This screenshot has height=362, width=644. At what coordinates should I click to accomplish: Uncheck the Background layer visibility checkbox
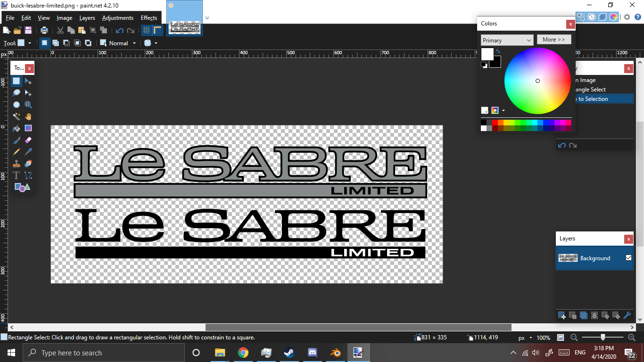click(x=628, y=258)
